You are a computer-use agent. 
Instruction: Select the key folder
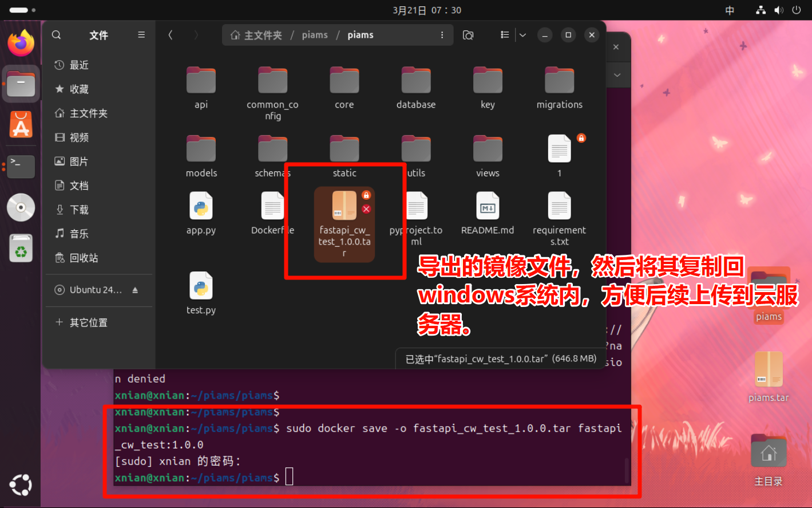(x=488, y=88)
